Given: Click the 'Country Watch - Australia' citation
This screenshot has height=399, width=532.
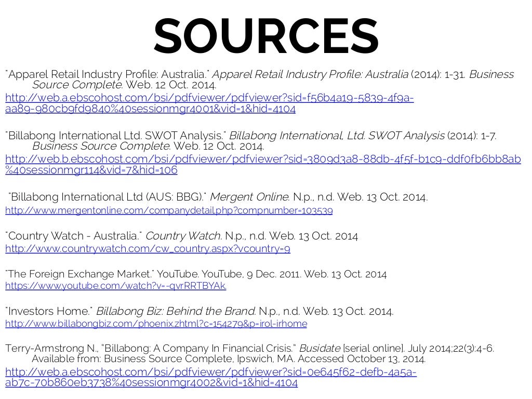Looking at the screenshot, I should click(181, 236).
